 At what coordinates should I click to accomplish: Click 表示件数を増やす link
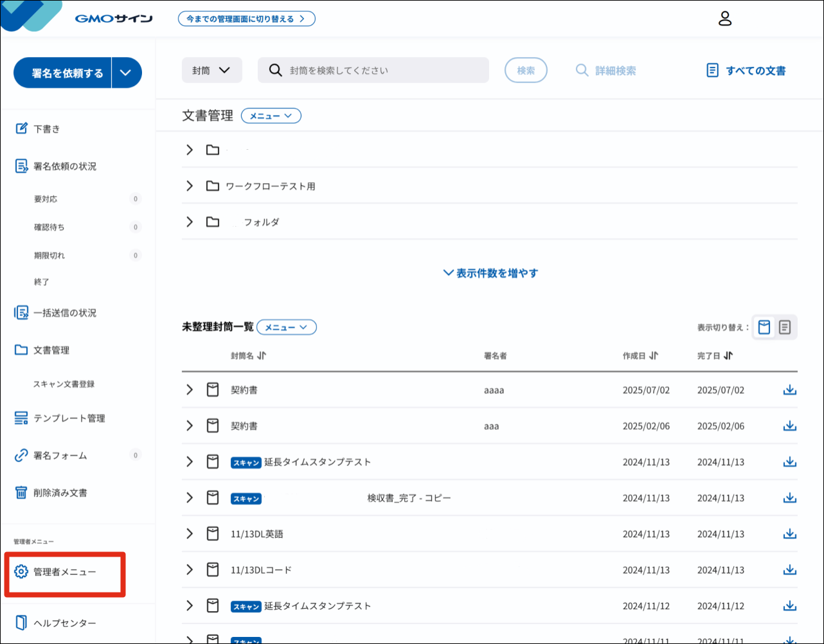click(490, 273)
